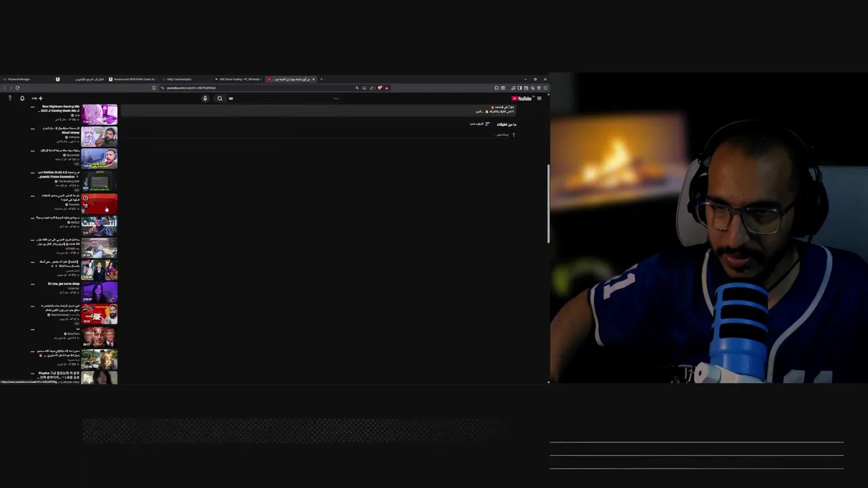Open more options for Best Nightcore Gaming Mix

(33, 106)
